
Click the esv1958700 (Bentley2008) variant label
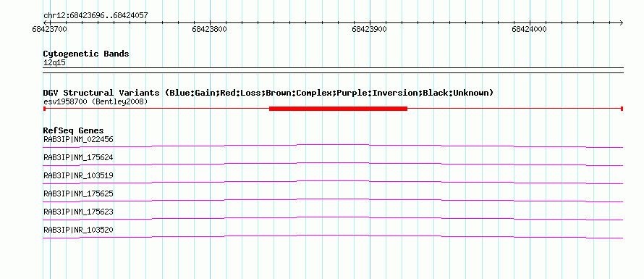point(96,101)
